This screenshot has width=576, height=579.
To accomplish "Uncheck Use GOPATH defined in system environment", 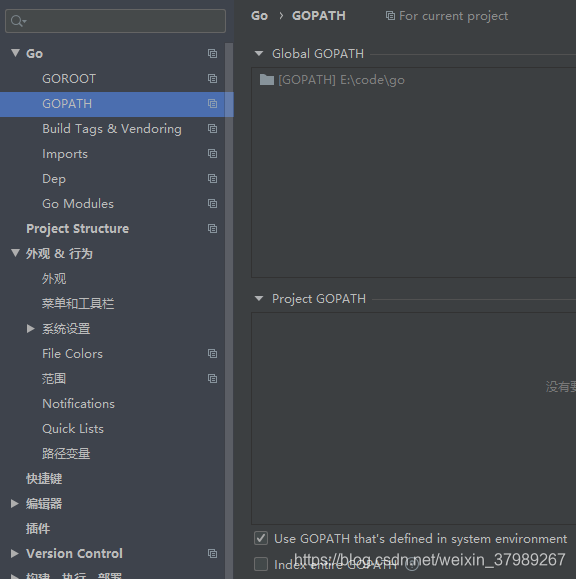I will 261,538.
